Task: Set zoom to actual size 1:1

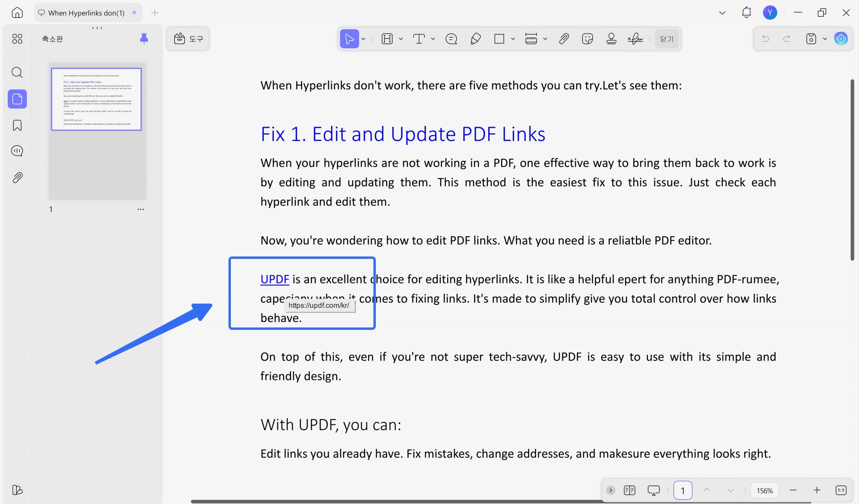Action: click(841, 490)
